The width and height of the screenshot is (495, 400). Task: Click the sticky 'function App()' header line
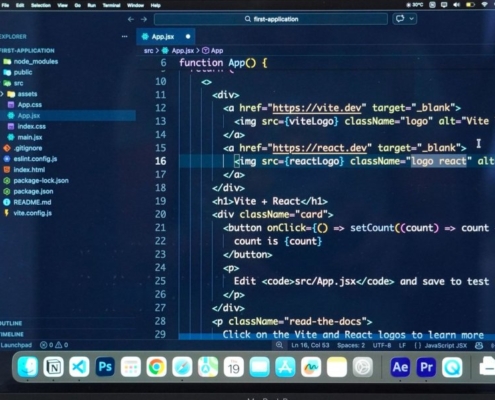pyautogui.click(x=223, y=63)
